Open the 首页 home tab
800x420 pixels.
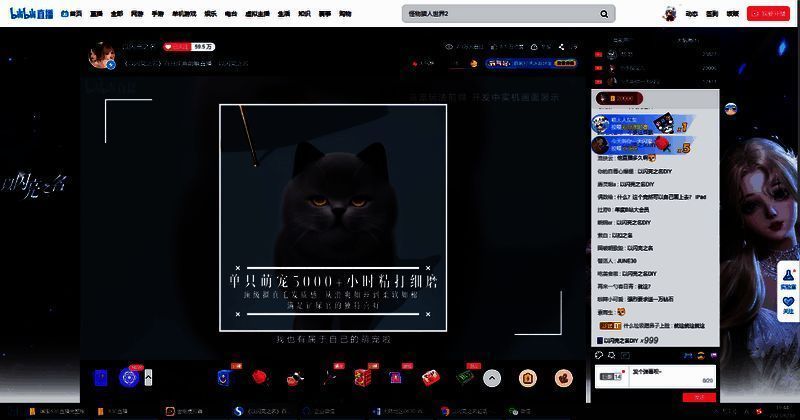tap(71, 14)
